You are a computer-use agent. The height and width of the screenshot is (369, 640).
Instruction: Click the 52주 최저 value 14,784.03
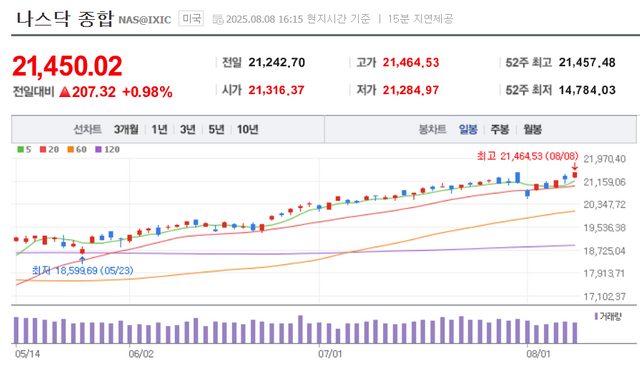click(587, 90)
